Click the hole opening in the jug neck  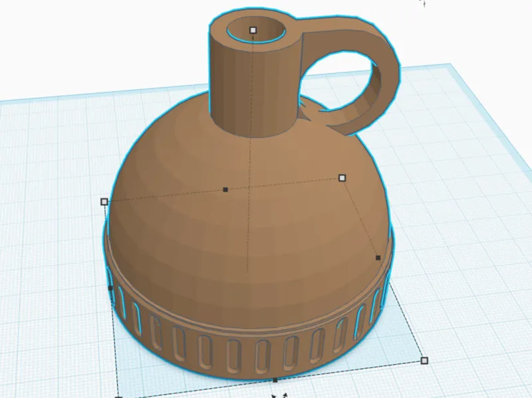(x=256, y=31)
